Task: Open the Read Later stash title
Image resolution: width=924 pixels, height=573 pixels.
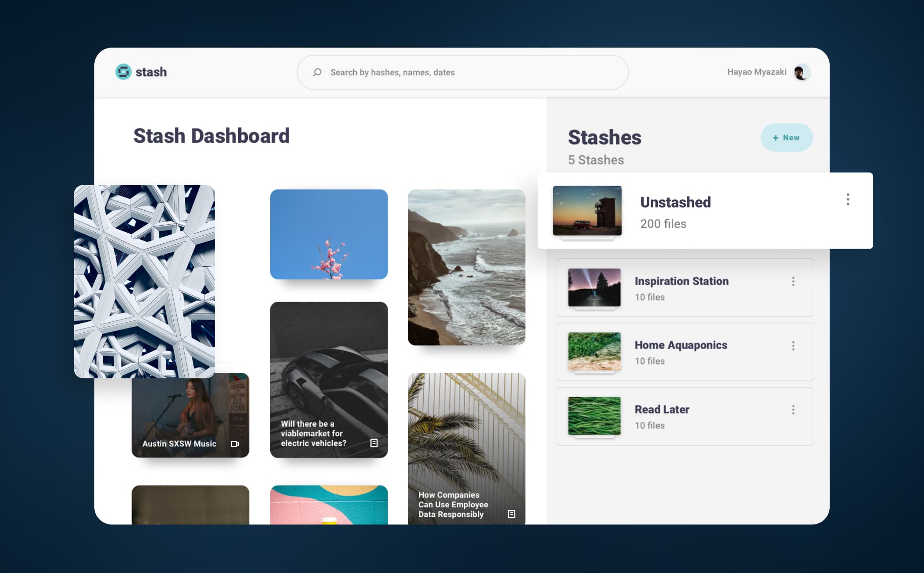Action: point(662,409)
